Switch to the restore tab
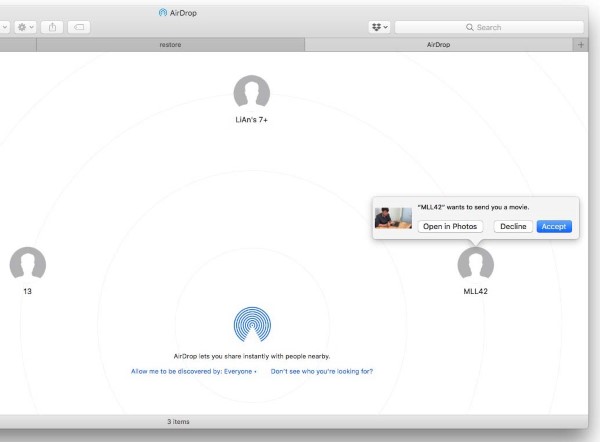Screen dimensions: 600x442 (170, 45)
